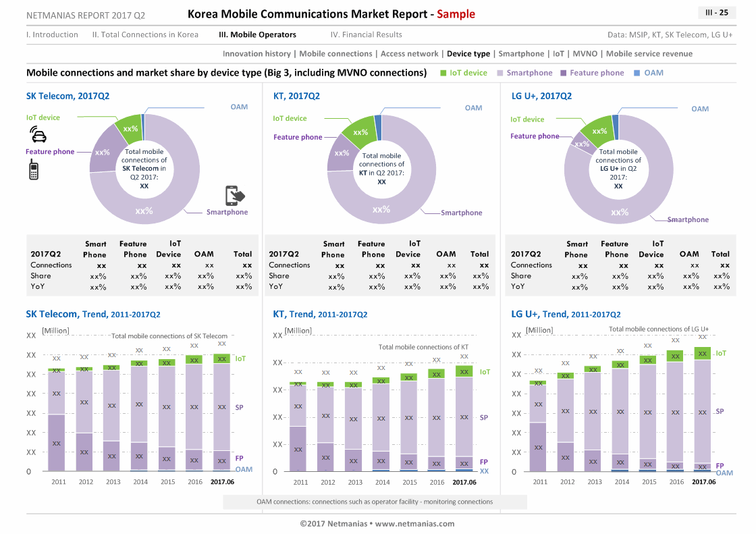The image size is (756, 534).
Task: Open II. Total Connections in Korea
Action: click(x=145, y=34)
